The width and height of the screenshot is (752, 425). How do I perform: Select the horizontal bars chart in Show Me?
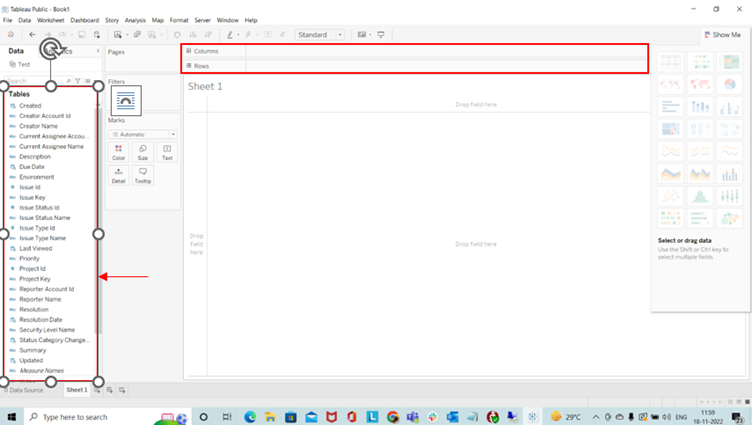[x=670, y=107]
